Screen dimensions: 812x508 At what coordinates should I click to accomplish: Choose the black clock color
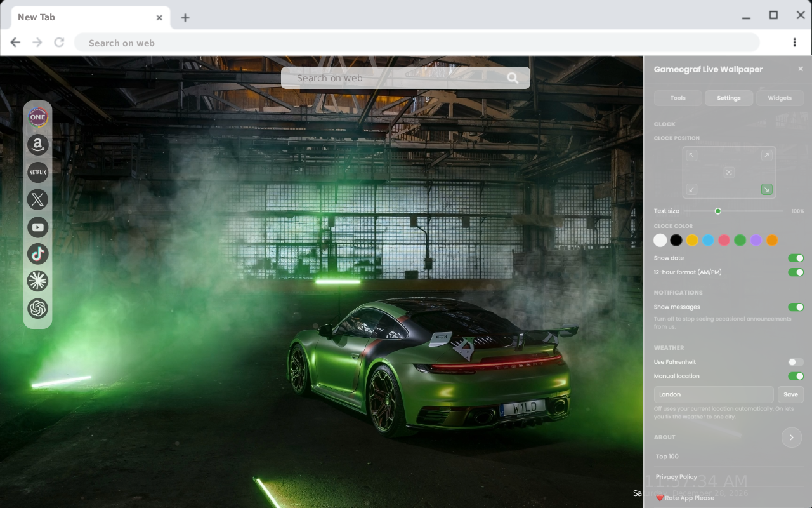[x=676, y=240]
